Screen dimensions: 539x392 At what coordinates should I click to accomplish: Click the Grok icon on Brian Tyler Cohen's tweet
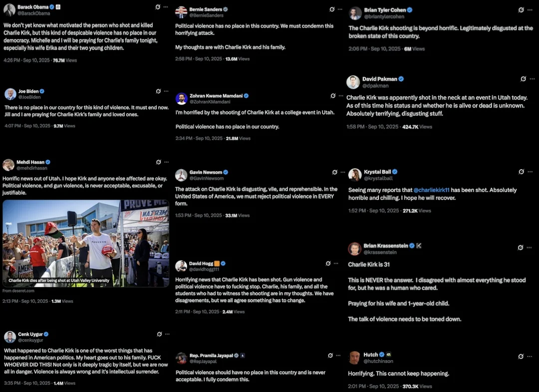tap(521, 10)
